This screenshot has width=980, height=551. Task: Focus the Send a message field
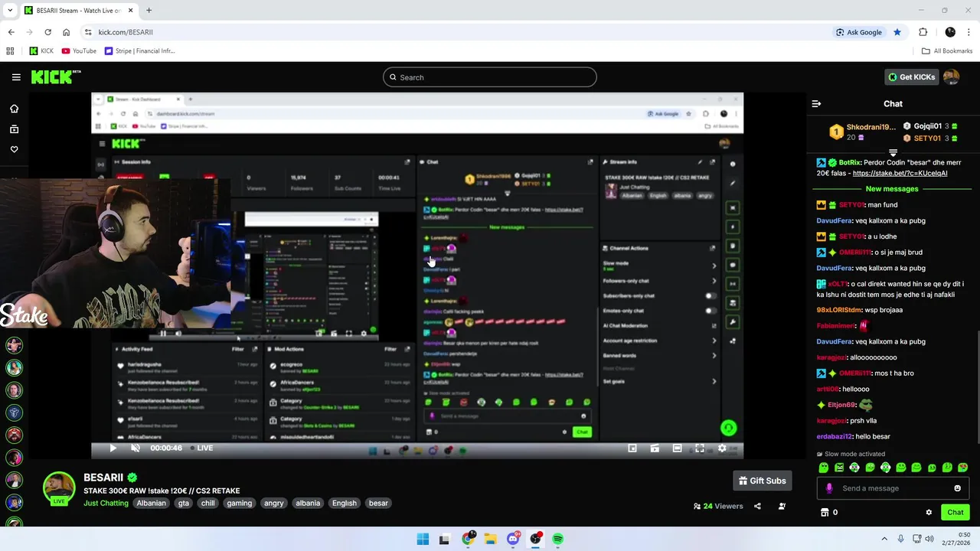click(892, 488)
